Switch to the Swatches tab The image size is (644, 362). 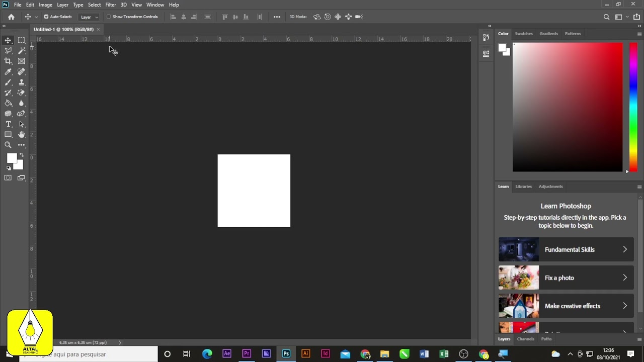pyautogui.click(x=524, y=34)
